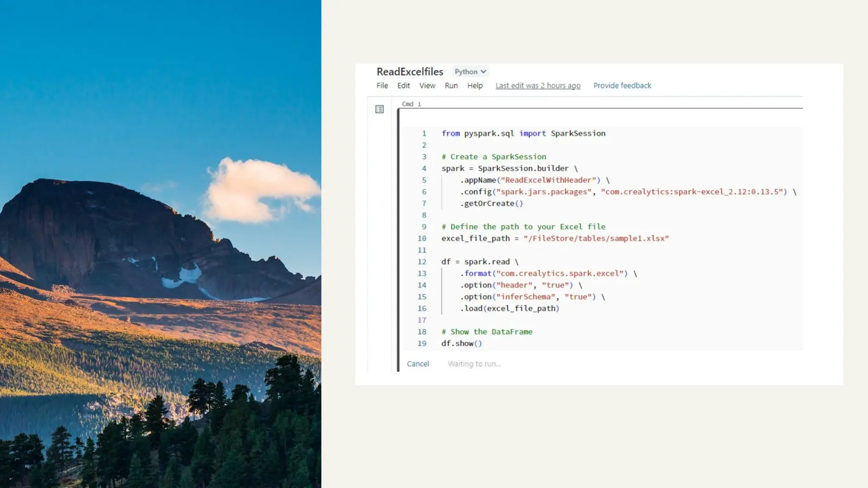Open the Run menu

[451, 86]
